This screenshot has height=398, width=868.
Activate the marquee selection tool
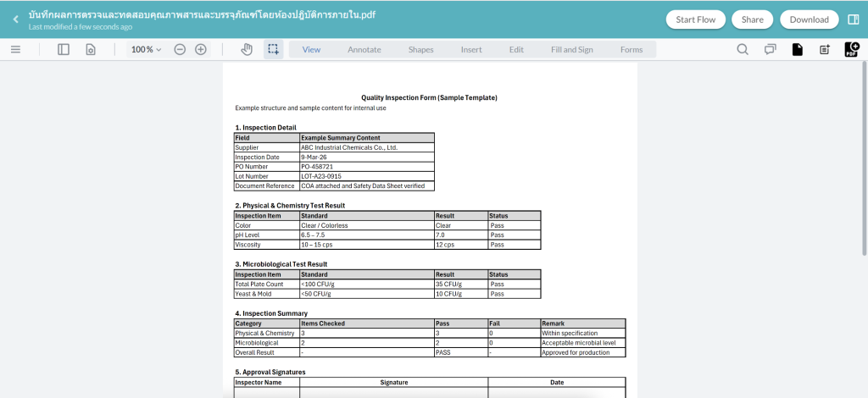pyautogui.click(x=273, y=49)
